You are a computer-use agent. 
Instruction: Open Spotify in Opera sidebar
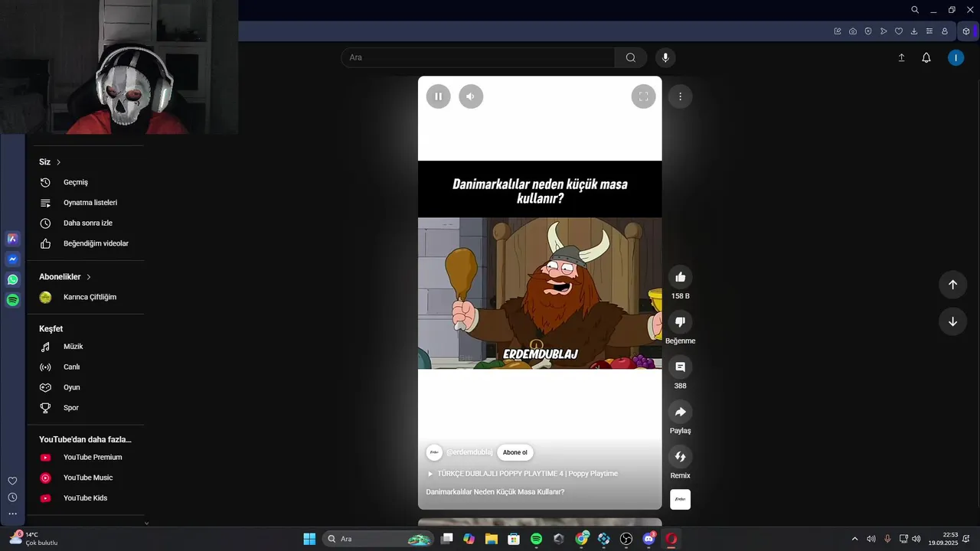pos(12,300)
